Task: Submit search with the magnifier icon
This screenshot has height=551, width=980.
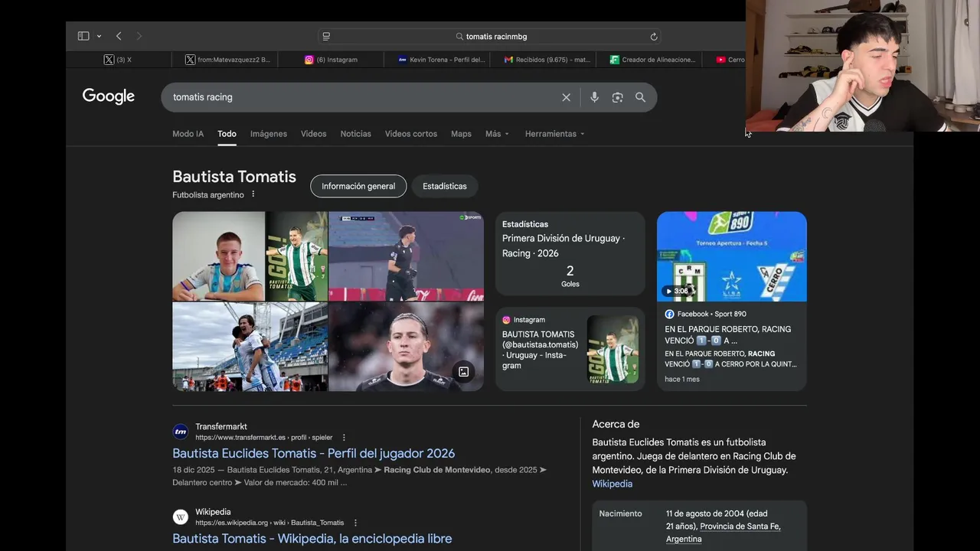Action: (x=640, y=97)
